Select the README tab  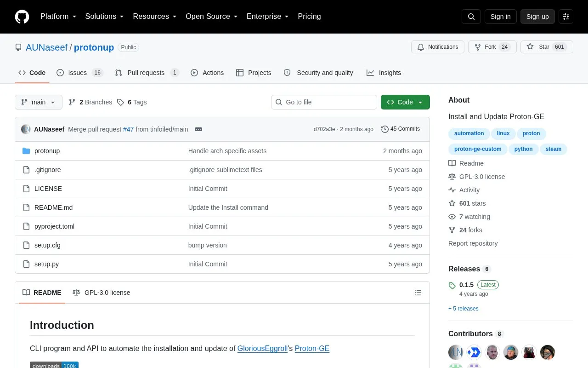point(42,293)
